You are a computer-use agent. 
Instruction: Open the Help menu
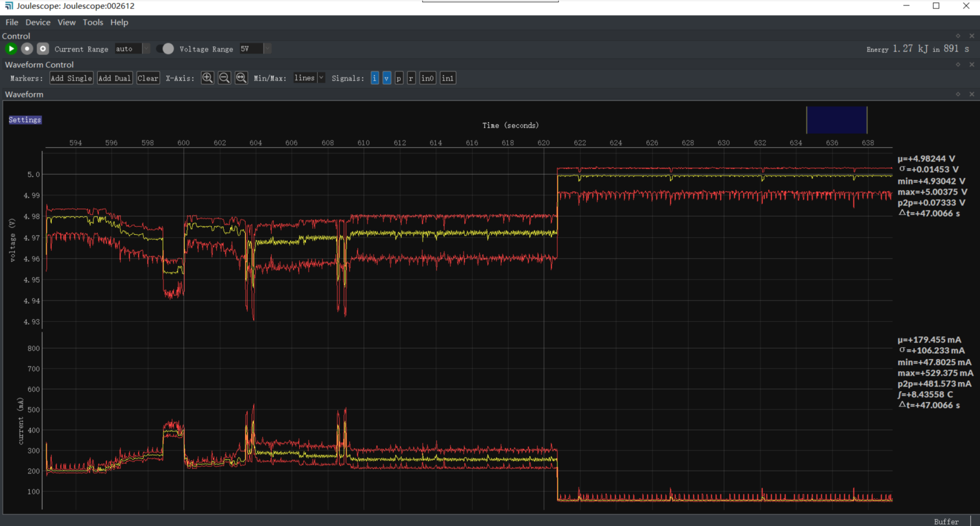click(119, 22)
